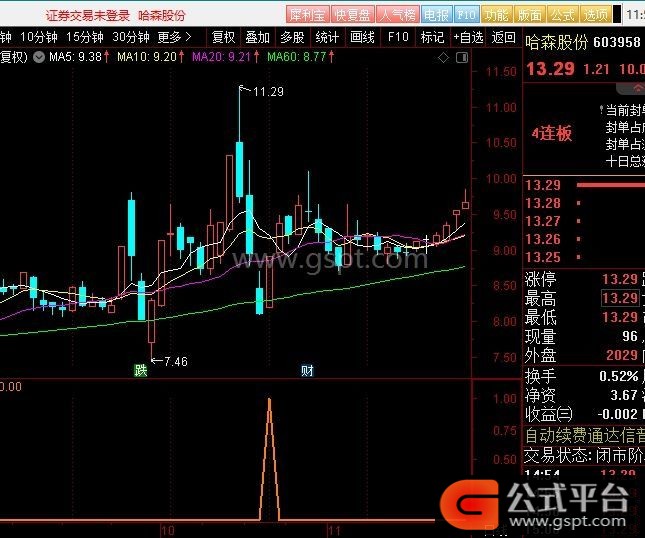
Task: Open the 公式 menu
Action: coord(562,15)
